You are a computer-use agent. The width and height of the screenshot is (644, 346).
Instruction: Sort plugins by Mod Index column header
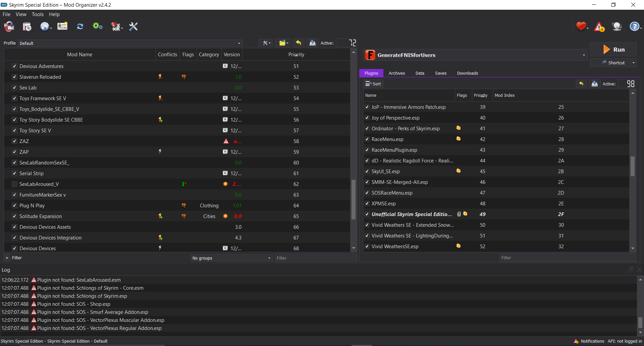click(x=561, y=95)
